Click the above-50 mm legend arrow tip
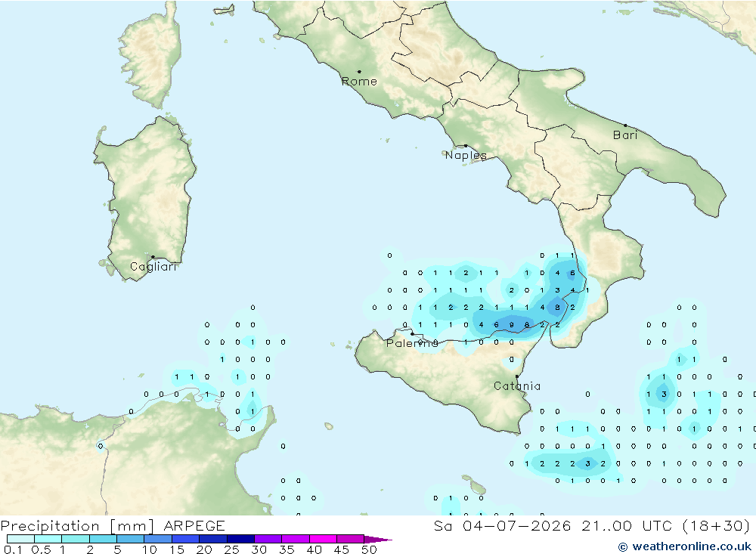756x554 pixels. pyautogui.click(x=379, y=540)
